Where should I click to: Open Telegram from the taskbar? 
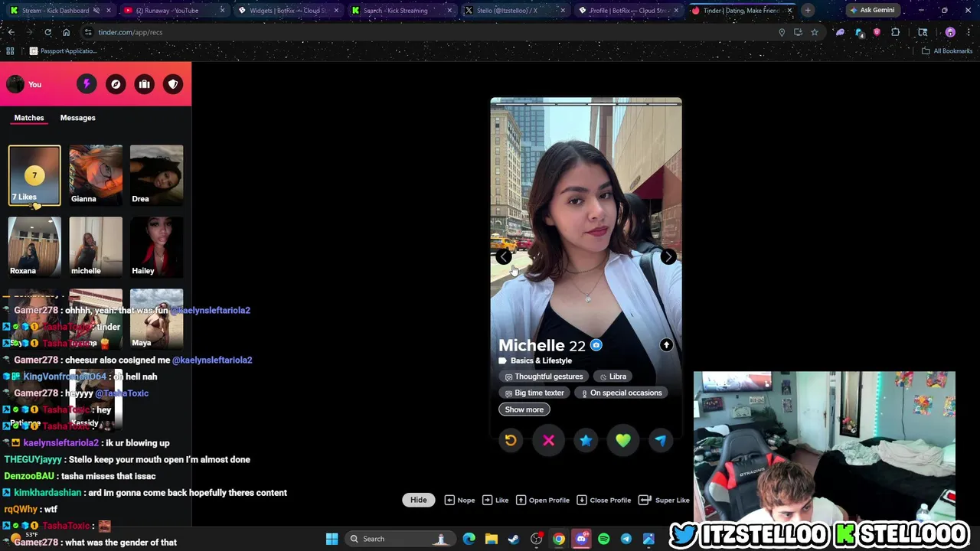[626, 539]
